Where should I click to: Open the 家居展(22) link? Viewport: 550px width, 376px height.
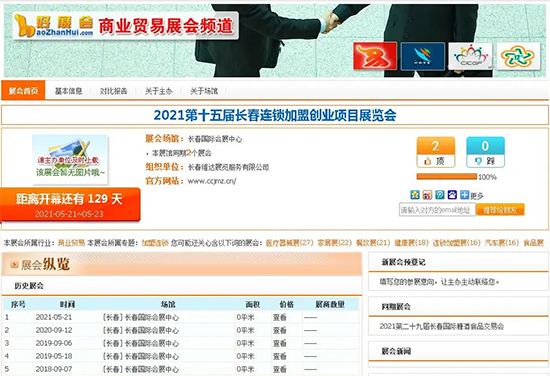coord(334,243)
